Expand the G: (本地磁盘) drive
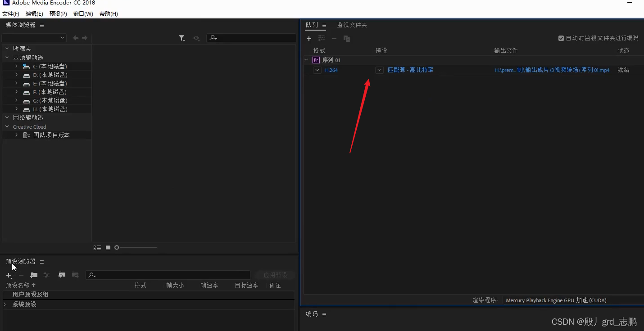644x331 pixels. tap(17, 100)
